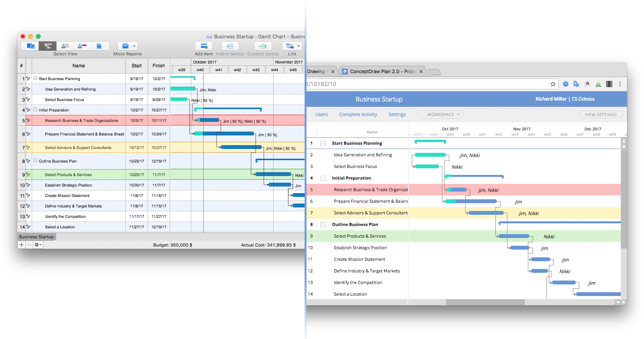Open the Link dropdown arrow

[298, 46]
